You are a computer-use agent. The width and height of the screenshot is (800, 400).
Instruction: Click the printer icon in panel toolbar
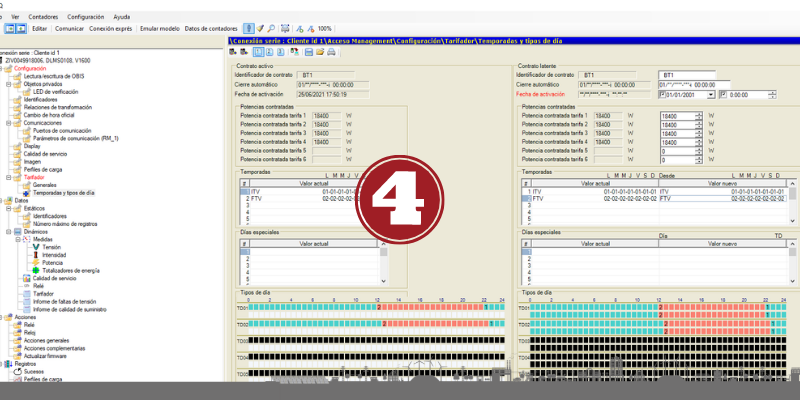(x=331, y=52)
